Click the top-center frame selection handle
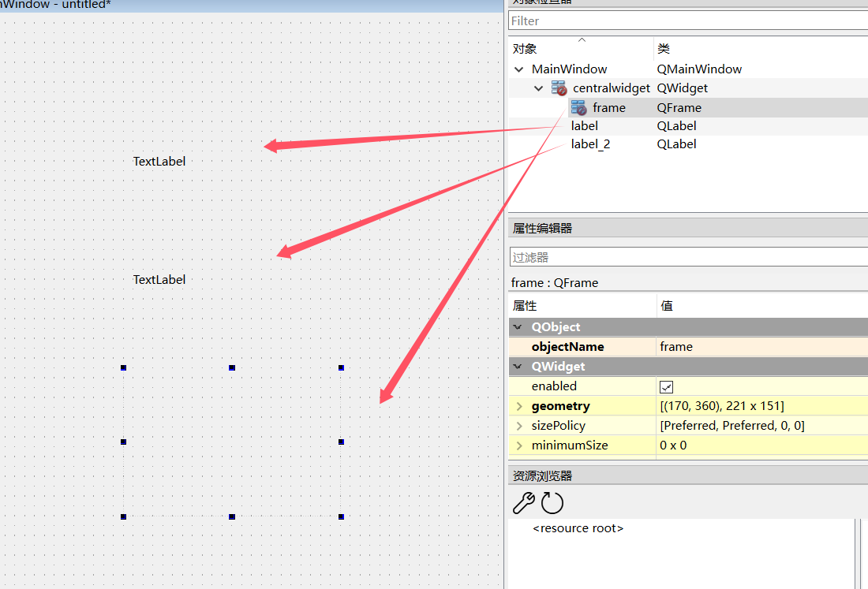 (232, 367)
